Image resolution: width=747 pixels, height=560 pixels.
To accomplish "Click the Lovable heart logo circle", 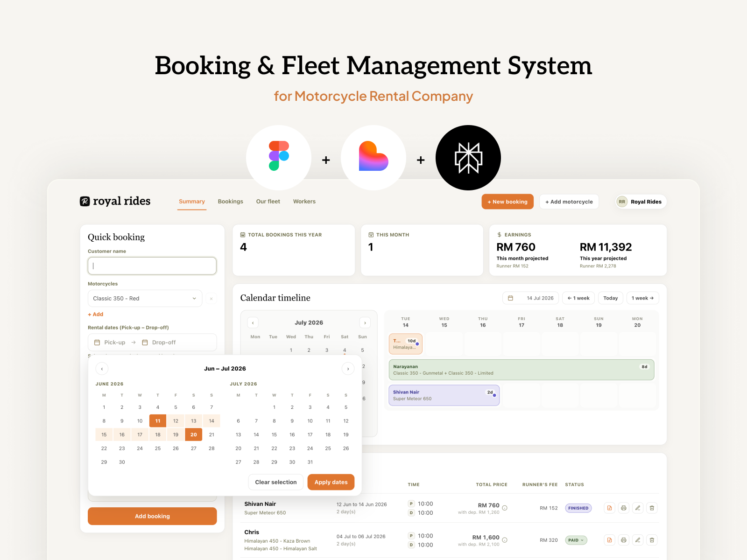I will point(373,157).
